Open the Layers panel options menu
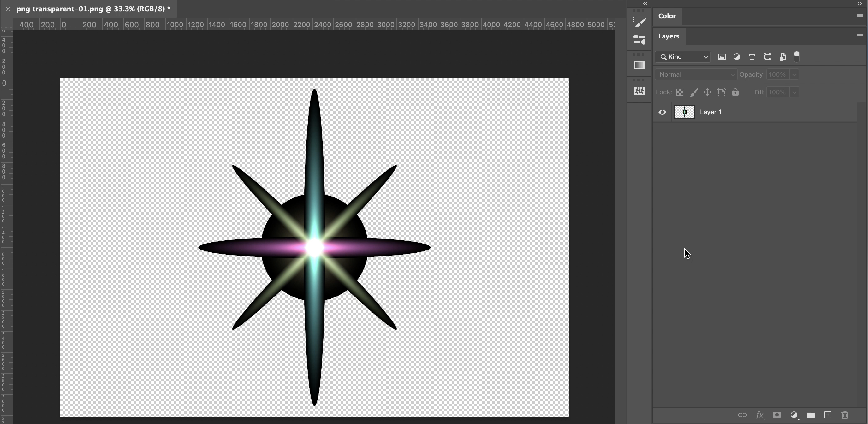Viewport: 868px width, 424px height. pyautogui.click(x=859, y=36)
